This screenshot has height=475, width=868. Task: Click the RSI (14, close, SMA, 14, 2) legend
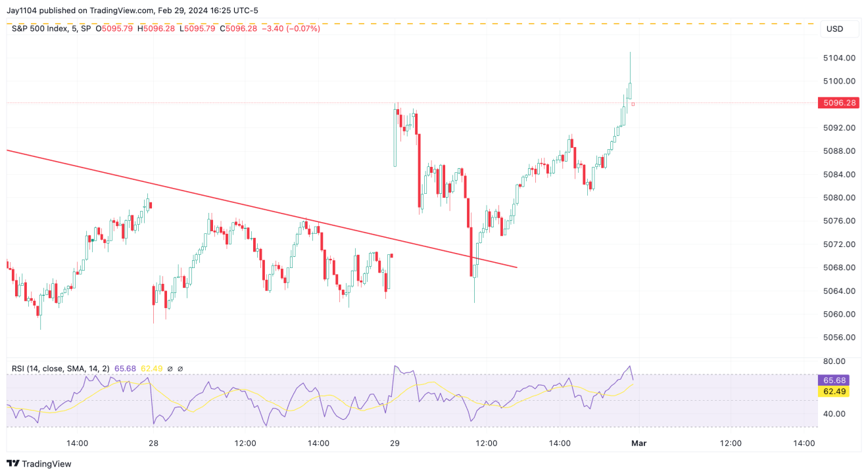pos(60,369)
